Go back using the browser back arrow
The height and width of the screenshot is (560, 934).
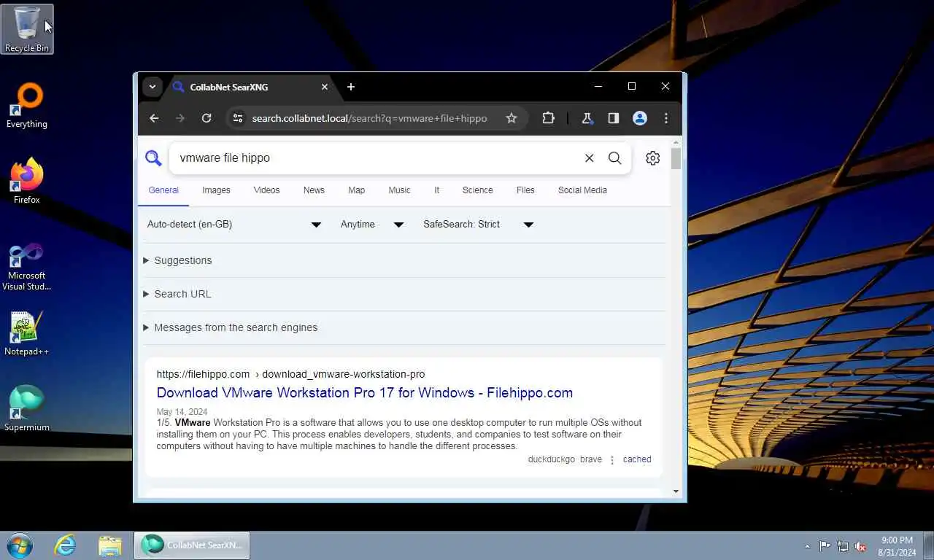pyautogui.click(x=154, y=118)
